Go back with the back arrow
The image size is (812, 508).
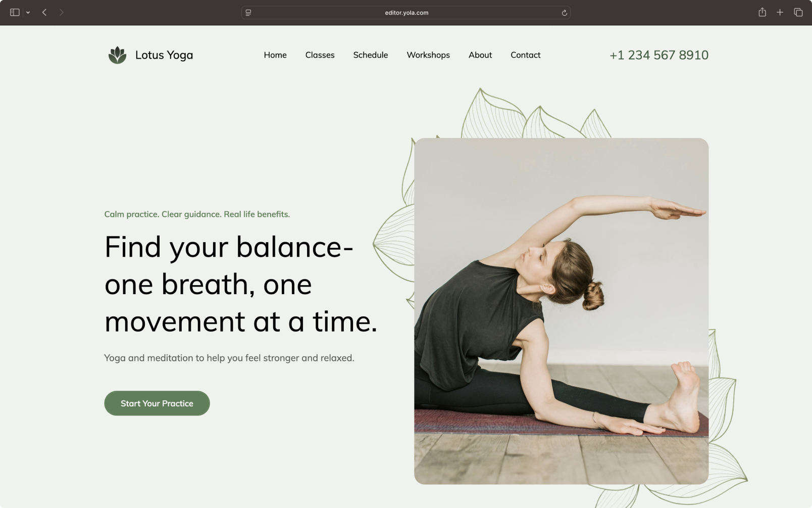pyautogui.click(x=44, y=13)
